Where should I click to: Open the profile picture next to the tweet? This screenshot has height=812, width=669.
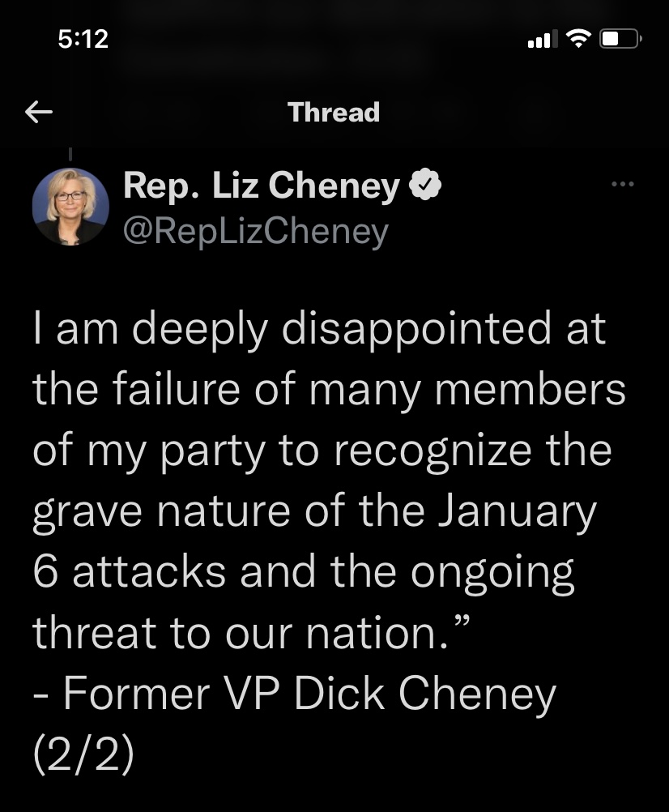(70, 207)
